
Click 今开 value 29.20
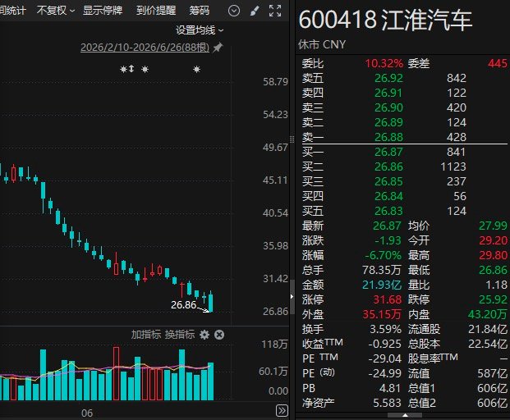pos(493,240)
